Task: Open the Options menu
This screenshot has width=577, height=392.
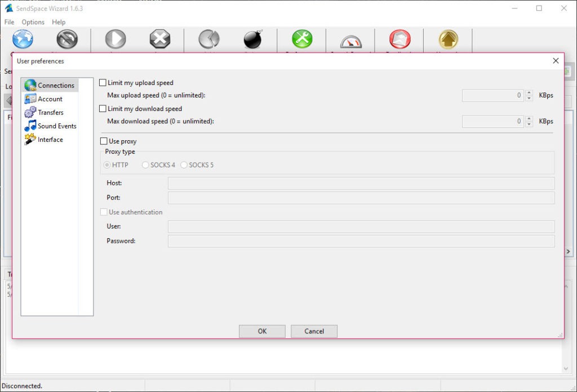Action: coord(33,22)
